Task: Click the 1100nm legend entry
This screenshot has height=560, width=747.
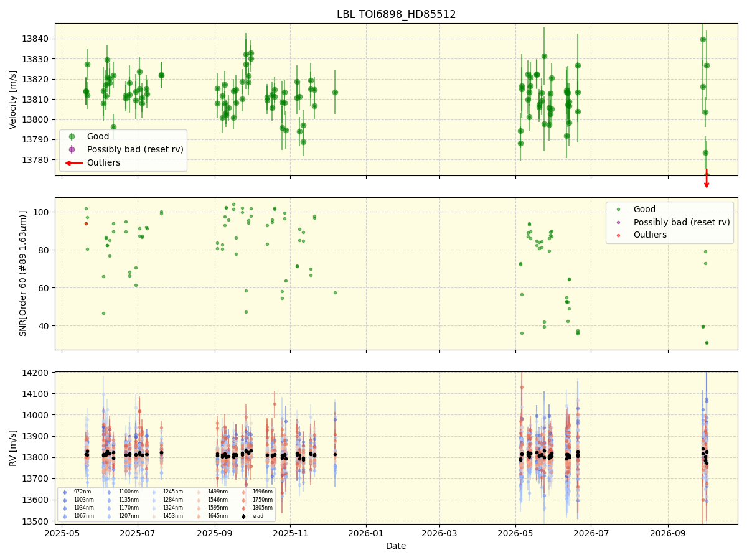Action: (129, 492)
